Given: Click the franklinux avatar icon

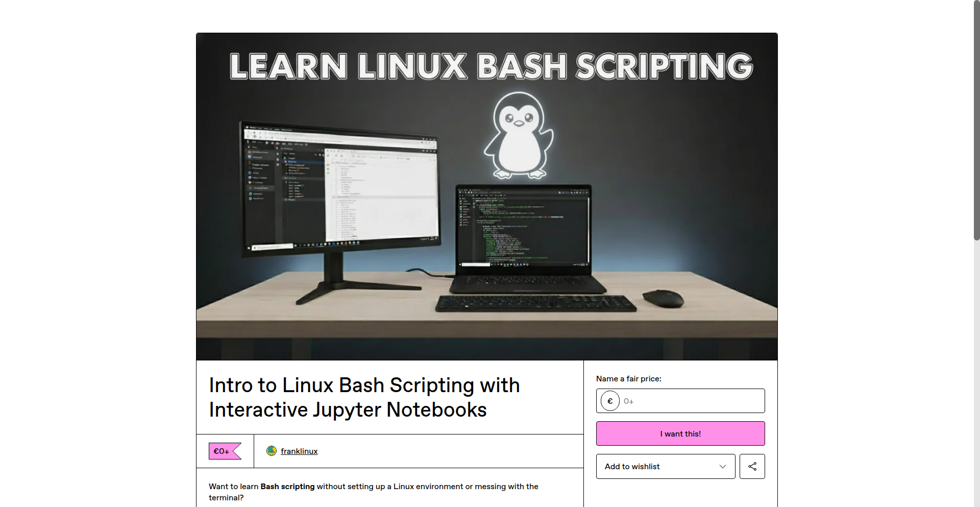Looking at the screenshot, I should [272, 451].
